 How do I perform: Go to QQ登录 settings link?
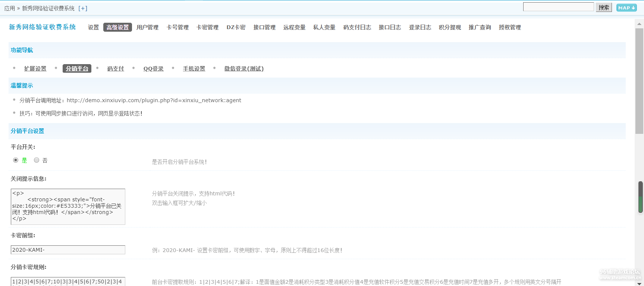click(154, 69)
